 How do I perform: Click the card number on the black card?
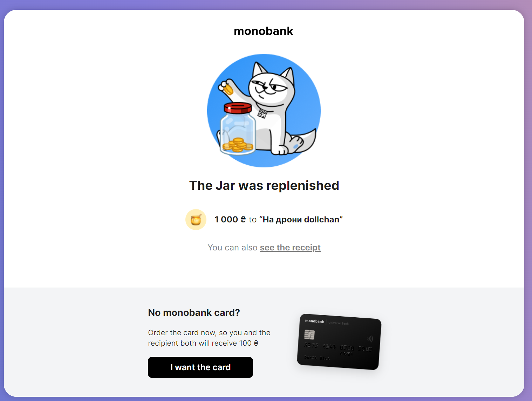tap(338, 347)
